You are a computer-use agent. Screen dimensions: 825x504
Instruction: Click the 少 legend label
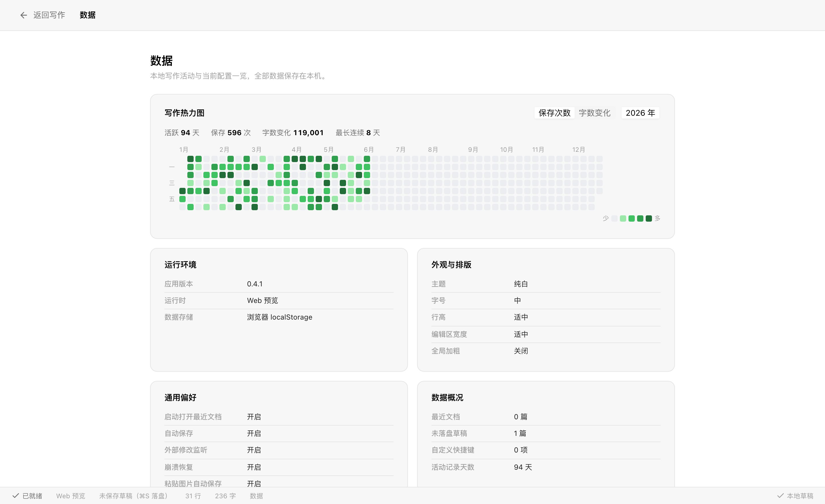point(605,218)
